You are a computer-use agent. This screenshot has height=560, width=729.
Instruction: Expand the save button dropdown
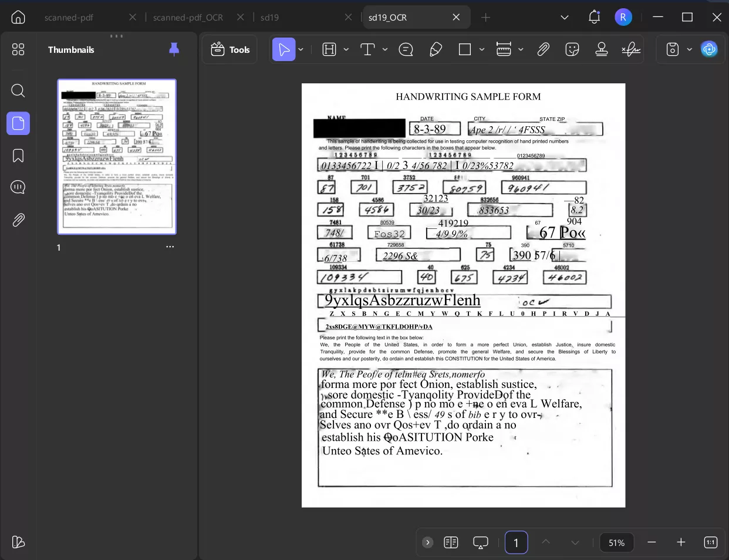click(x=690, y=49)
